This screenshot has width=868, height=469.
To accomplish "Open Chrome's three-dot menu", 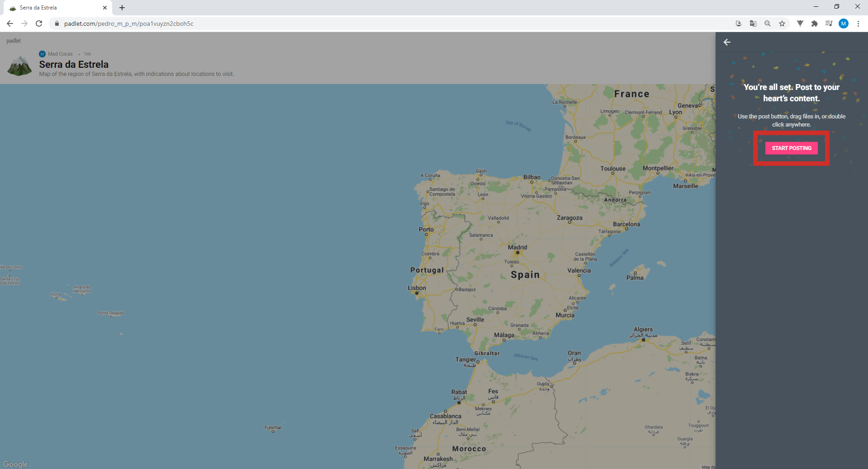I will (x=858, y=23).
